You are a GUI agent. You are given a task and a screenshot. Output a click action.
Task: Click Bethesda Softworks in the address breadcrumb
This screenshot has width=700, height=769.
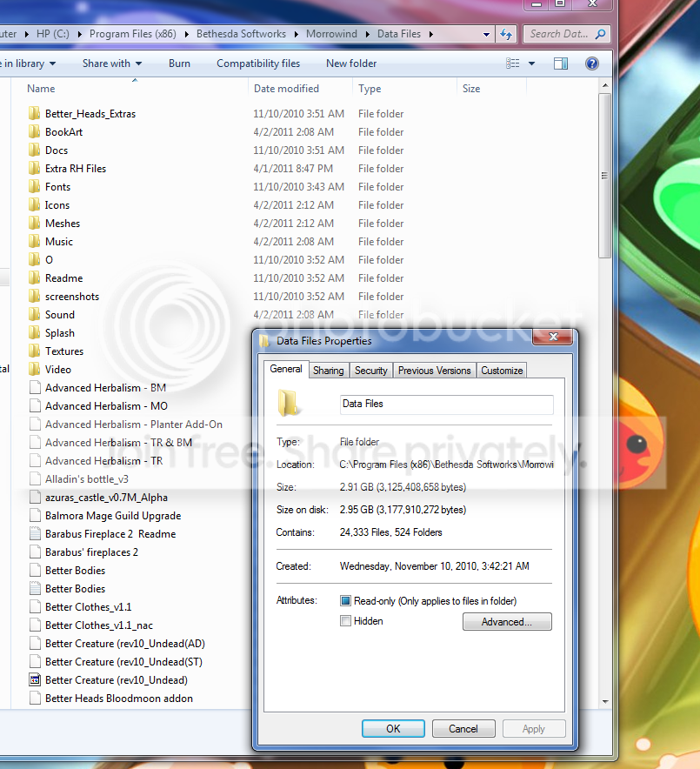pyautogui.click(x=241, y=34)
